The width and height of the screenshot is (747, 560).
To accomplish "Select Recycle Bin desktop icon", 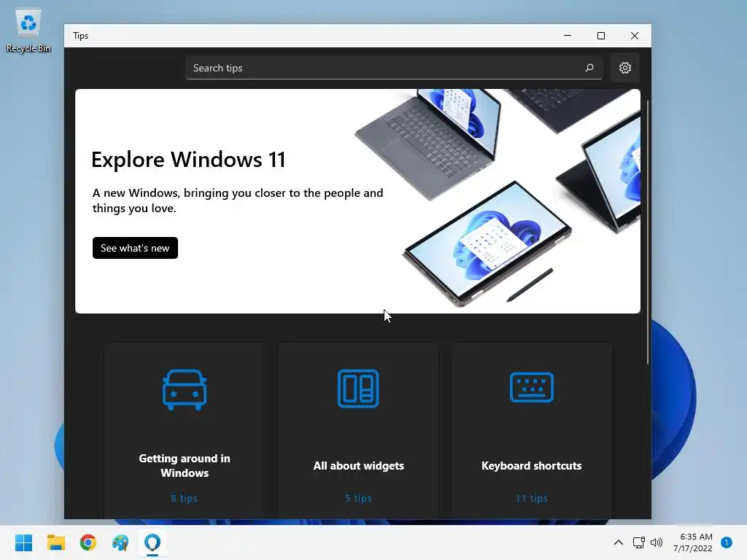I will pyautogui.click(x=28, y=31).
